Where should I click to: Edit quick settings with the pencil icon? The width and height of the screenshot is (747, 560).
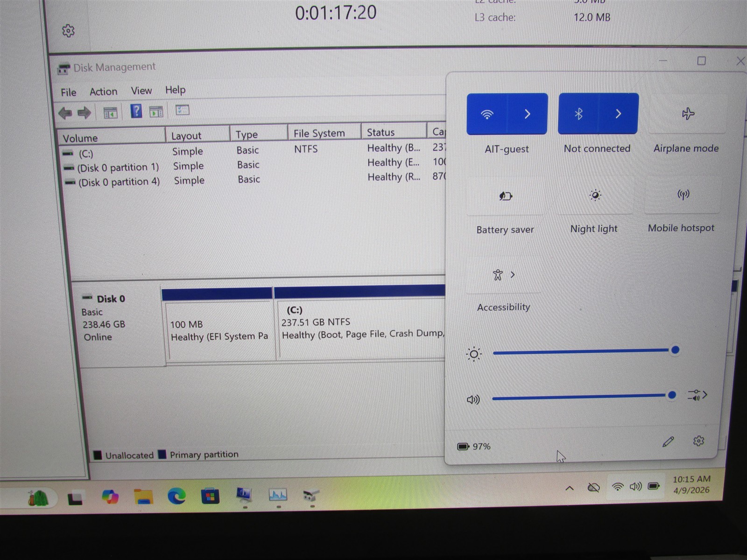click(x=668, y=441)
